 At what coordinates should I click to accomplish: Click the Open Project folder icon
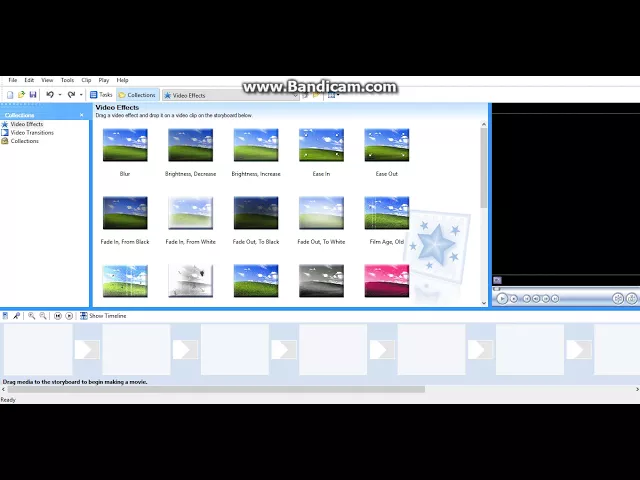21,95
